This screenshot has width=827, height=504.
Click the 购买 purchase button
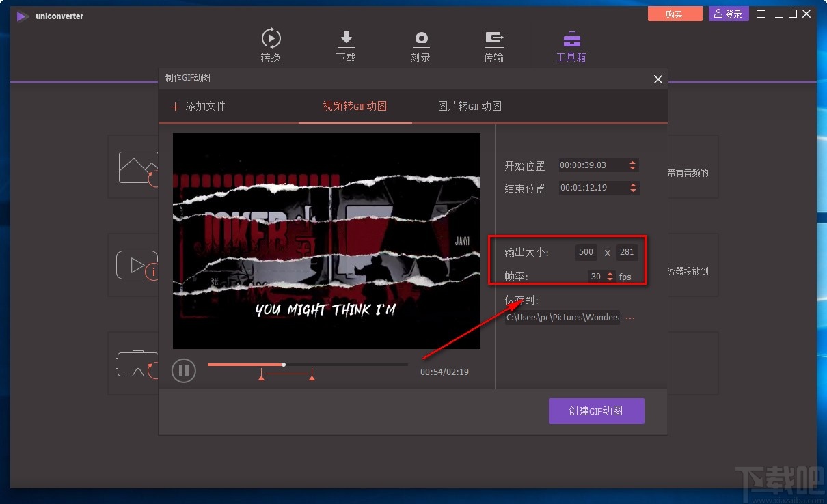pyautogui.click(x=674, y=13)
